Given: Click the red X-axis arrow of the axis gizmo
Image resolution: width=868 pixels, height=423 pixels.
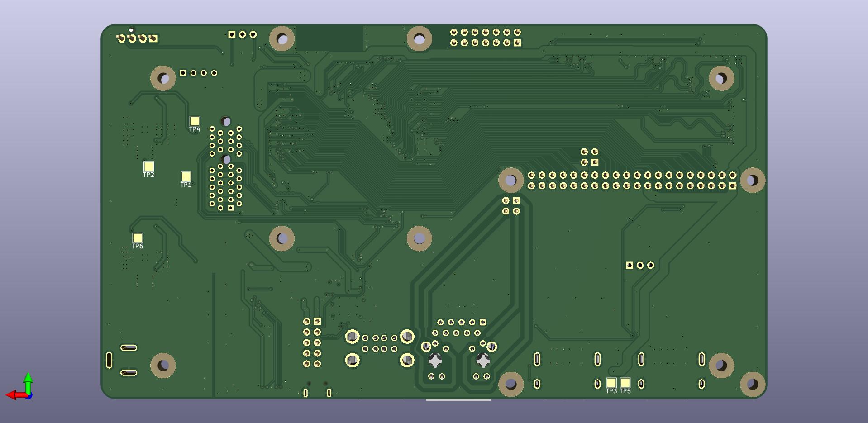Looking at the screenshot, I should [16, 395].
